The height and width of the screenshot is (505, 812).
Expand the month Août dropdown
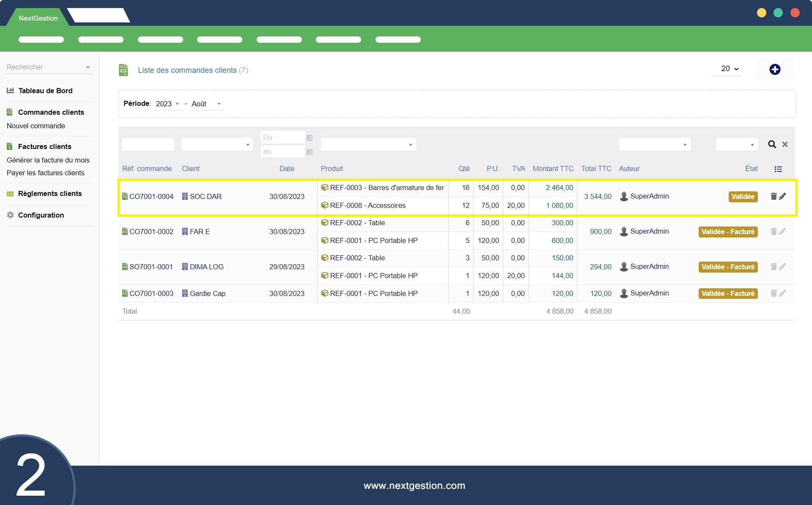tap(206, 104)
